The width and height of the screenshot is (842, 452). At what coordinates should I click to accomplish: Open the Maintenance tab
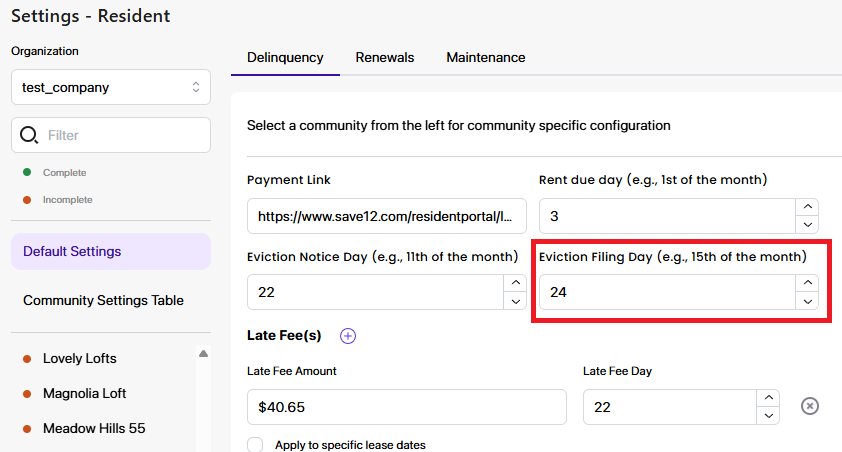coord(485,57)
